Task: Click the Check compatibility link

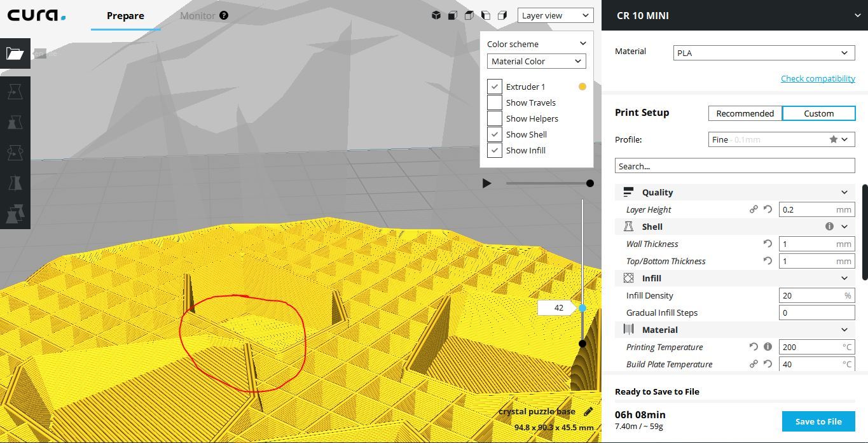Action: point(818,78)
